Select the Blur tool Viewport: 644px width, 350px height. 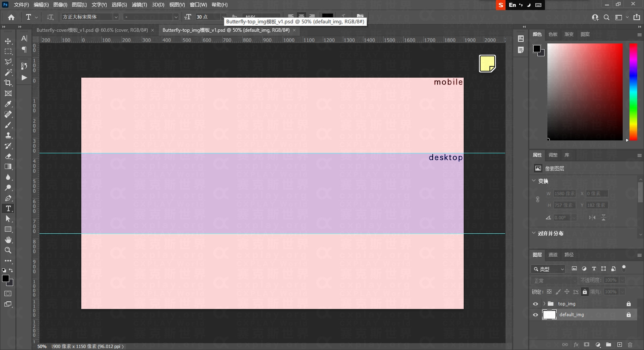(x=8, y=177)
